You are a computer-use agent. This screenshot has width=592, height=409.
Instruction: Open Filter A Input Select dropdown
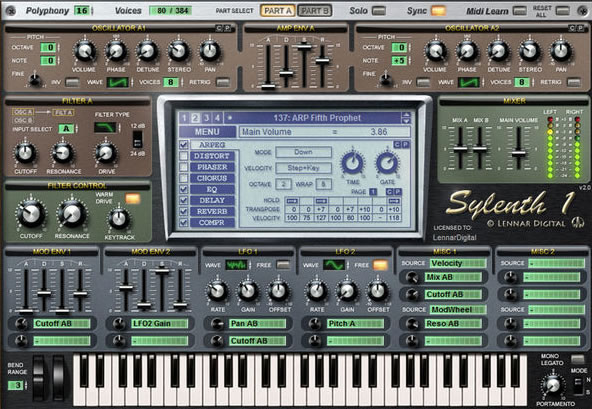(66, 129)
